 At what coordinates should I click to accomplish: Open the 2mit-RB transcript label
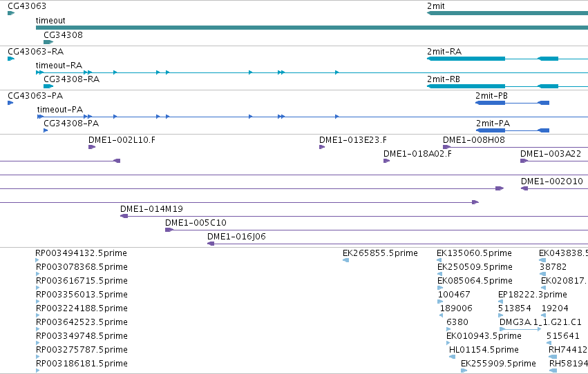[x=444, y=79]
